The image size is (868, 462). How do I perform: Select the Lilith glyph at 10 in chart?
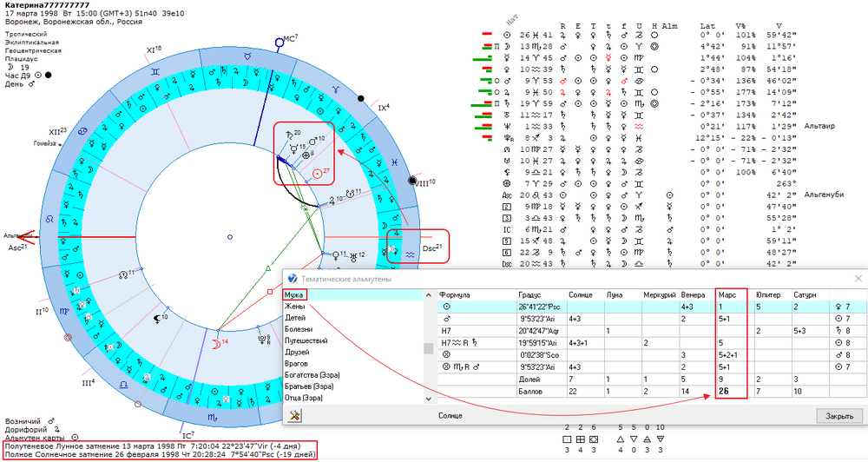click(x=157, y=319)
